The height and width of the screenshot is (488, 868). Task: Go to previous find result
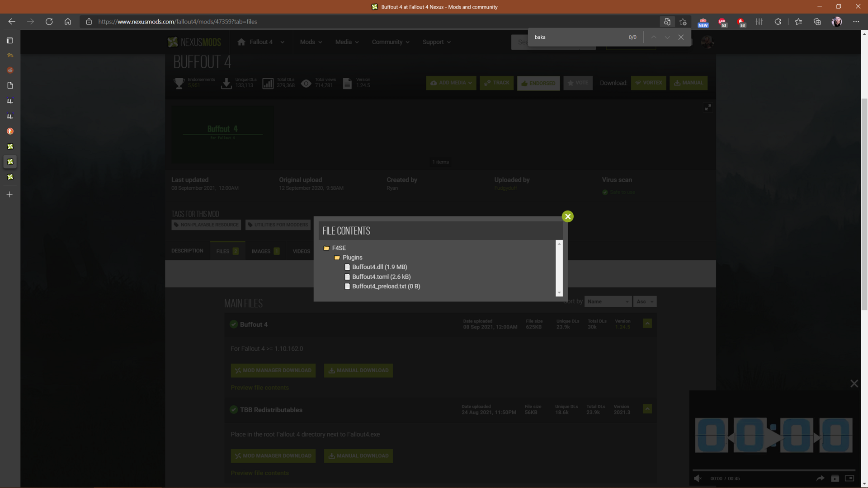click(654, 37)
